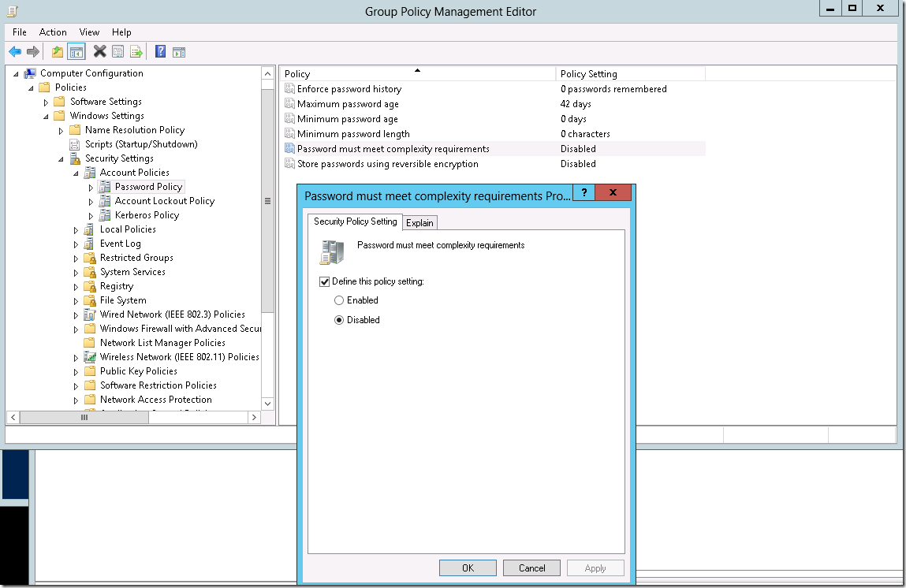Collapse the Computer Configuration node
This screenshot has height=588, width=906.
(16, 74)
